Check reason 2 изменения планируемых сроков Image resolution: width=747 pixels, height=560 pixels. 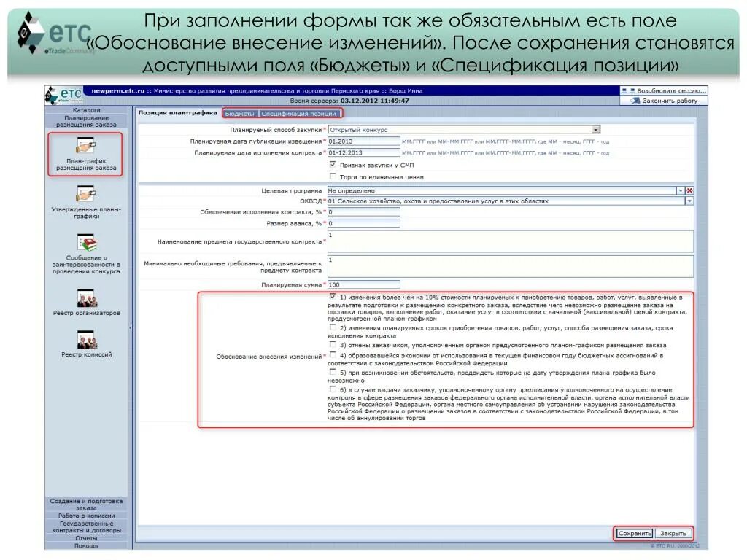click(x=333, y=327)
